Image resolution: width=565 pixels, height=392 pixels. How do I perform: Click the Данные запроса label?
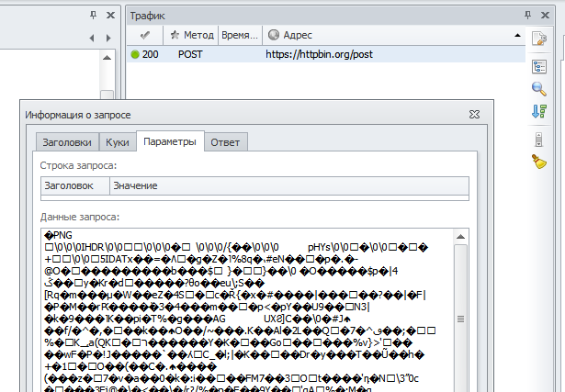[80, 217]
